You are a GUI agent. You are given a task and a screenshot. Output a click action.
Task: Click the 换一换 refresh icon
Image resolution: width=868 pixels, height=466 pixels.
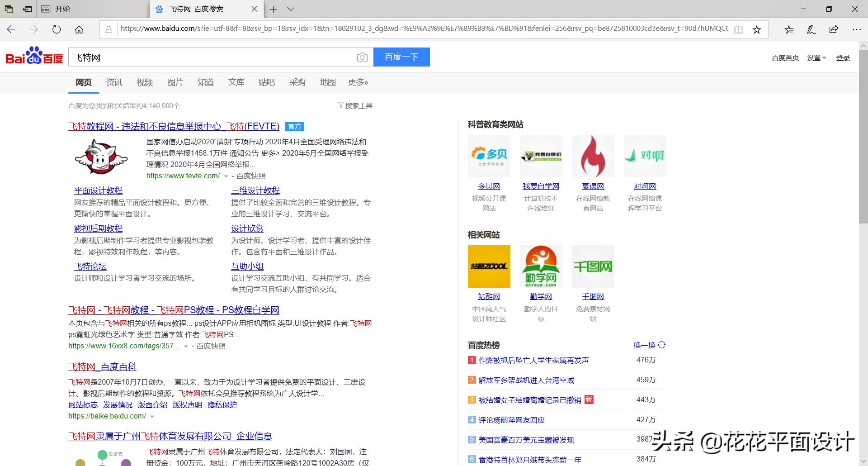(662, 345)
